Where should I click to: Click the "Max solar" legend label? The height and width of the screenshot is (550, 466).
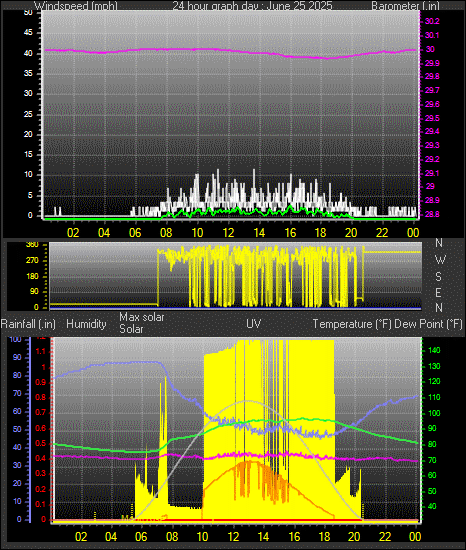[x=142, y=317]
